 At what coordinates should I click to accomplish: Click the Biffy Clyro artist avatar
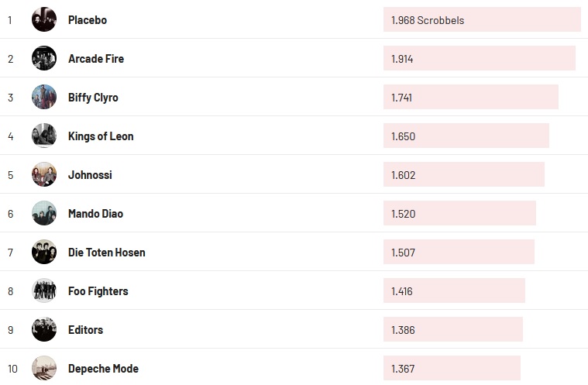44,98
